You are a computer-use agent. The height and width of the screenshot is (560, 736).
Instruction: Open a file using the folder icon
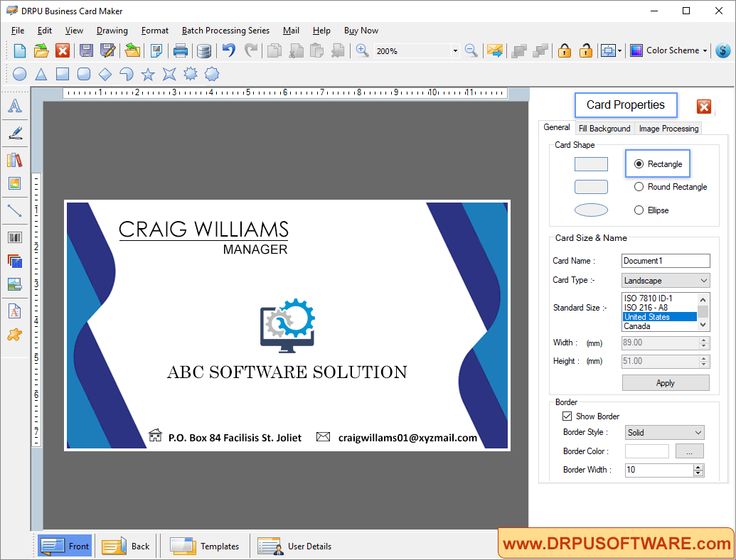pyautogui.click(x=41, y=50)
